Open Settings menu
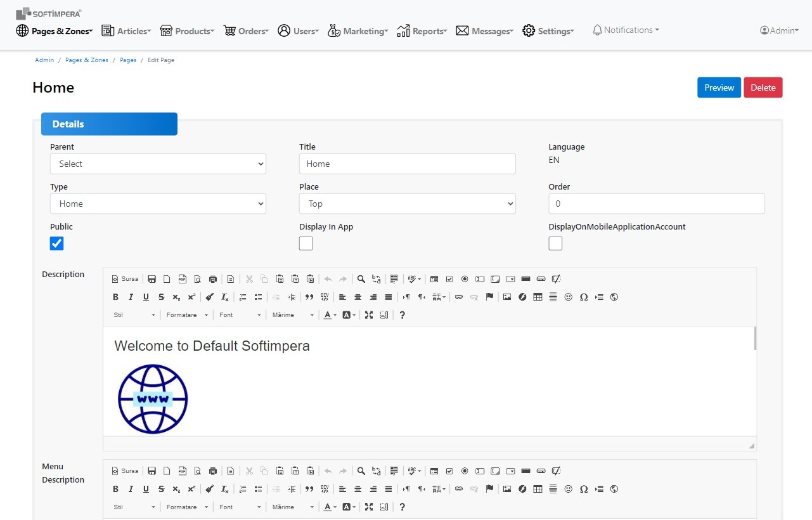 548,31
